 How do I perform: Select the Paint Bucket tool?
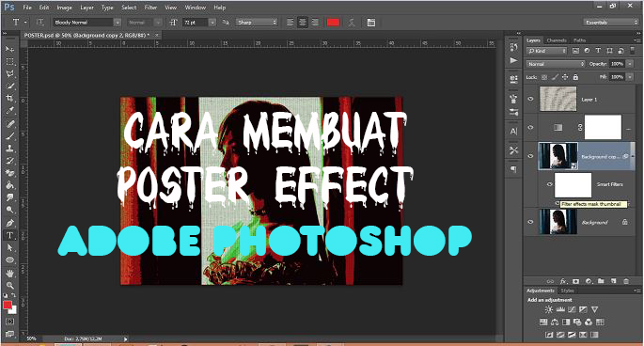pyautogui.click(x=9, y=185)
